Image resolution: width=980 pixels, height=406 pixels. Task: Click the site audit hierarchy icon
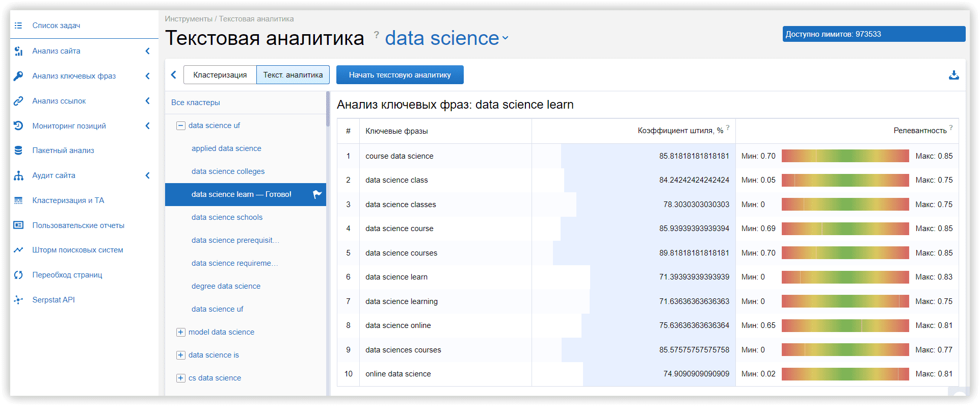click(18, 175)
